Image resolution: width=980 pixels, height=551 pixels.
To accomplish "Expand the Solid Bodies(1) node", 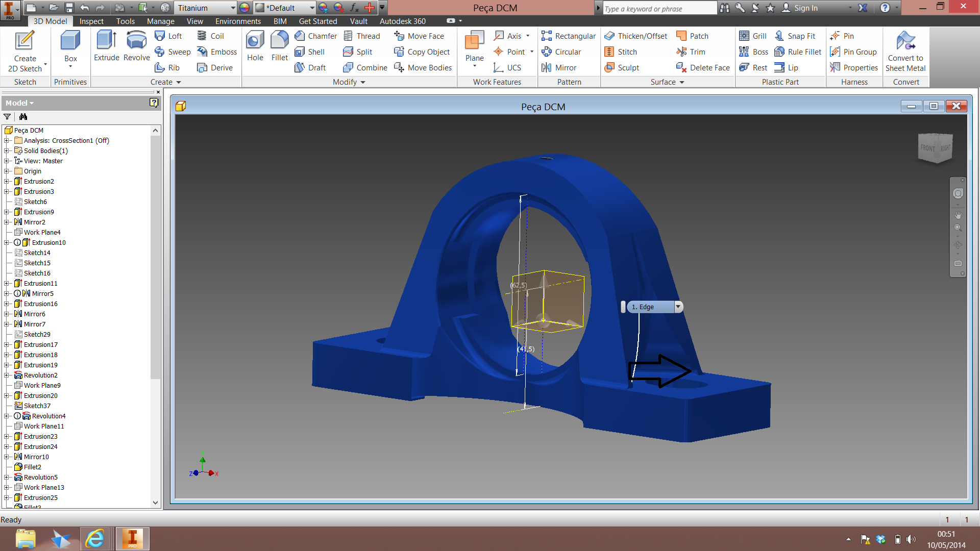I will (7, 151).
